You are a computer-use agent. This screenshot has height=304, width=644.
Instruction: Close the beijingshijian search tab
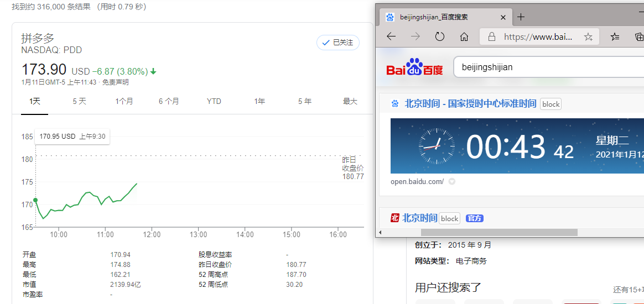(503, 17)
